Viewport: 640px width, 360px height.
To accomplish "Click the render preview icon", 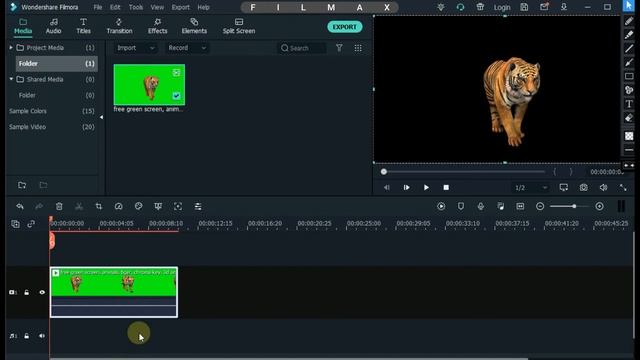I will point(441,207).
